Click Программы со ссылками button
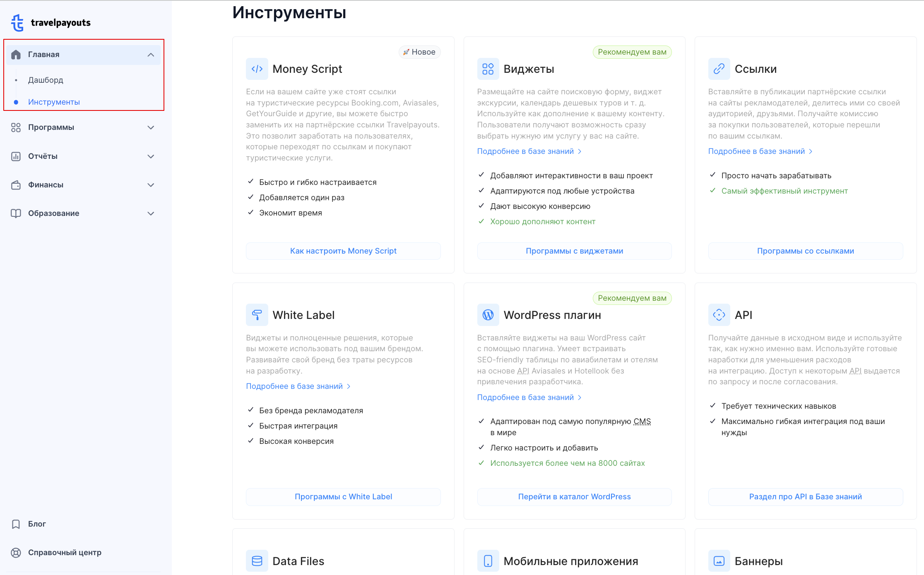 [805, 251]
